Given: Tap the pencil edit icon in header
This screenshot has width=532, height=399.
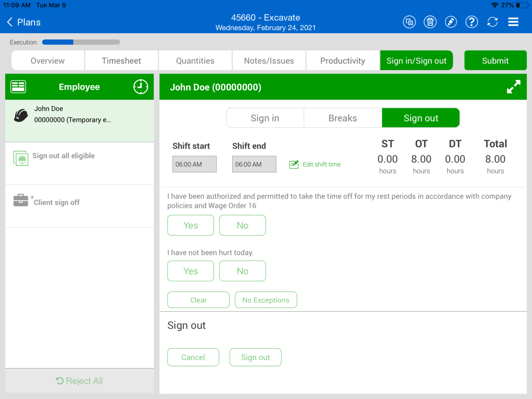Looking at the screenshot, I should pos(451,22).
